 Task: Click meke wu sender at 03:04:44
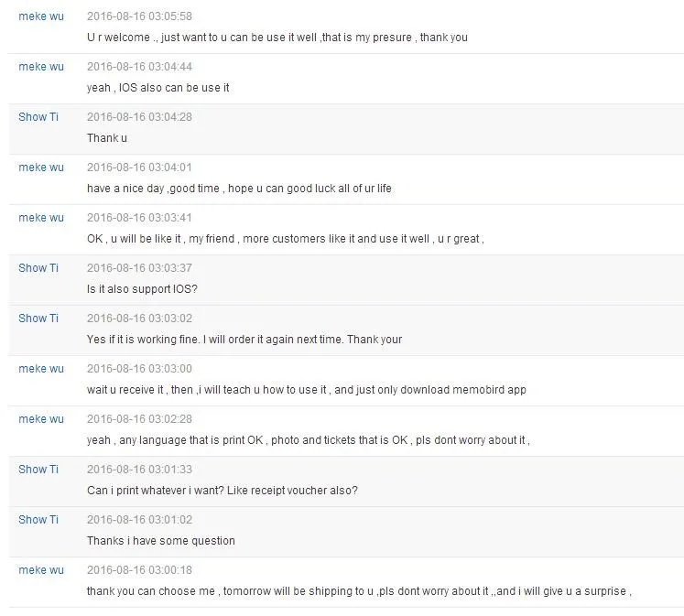coord(41,67)
